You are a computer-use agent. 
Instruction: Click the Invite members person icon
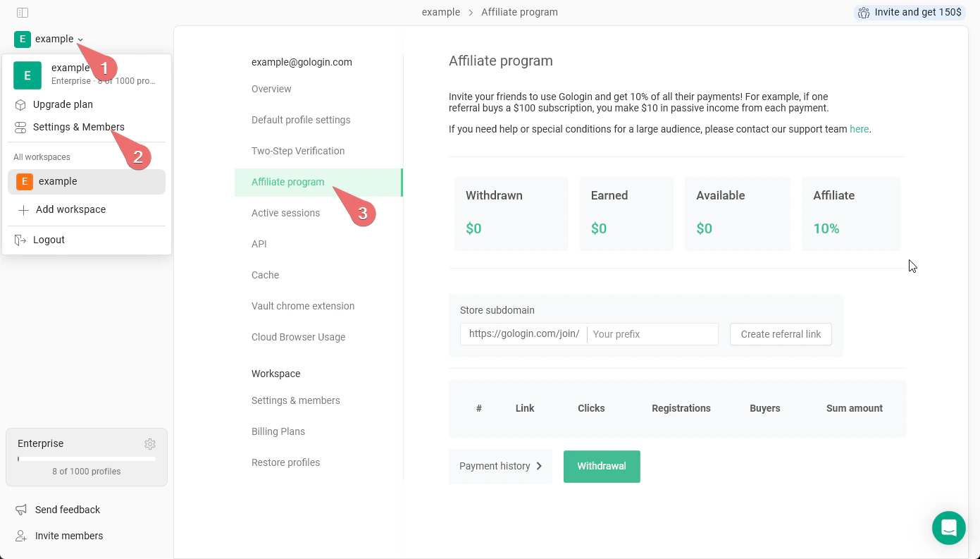[x=20, y=536]
